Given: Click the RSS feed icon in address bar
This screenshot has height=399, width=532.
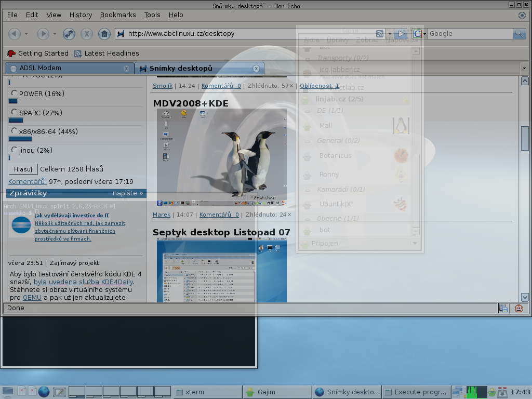Looking at the screenshot, I should pyautogui.click(x=380, y=34).
